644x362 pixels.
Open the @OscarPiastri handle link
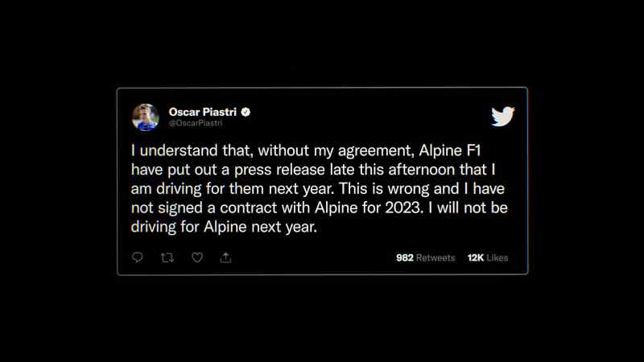coord(196,123)
